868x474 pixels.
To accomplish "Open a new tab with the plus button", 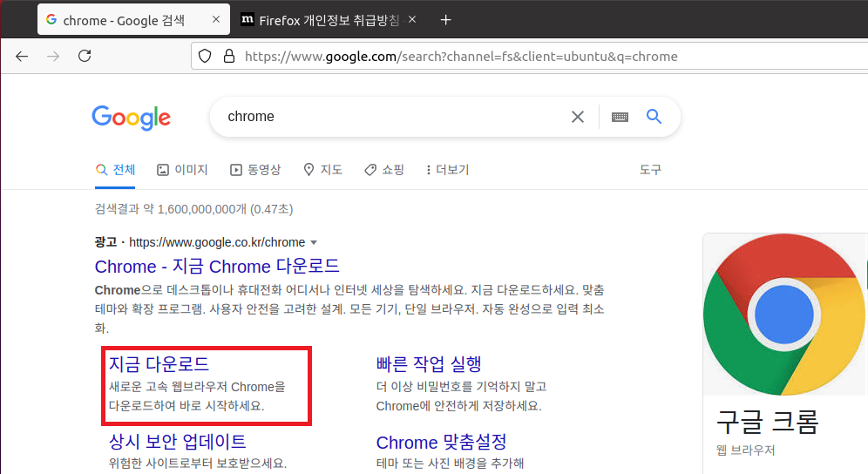I will (x=445, y=20).
